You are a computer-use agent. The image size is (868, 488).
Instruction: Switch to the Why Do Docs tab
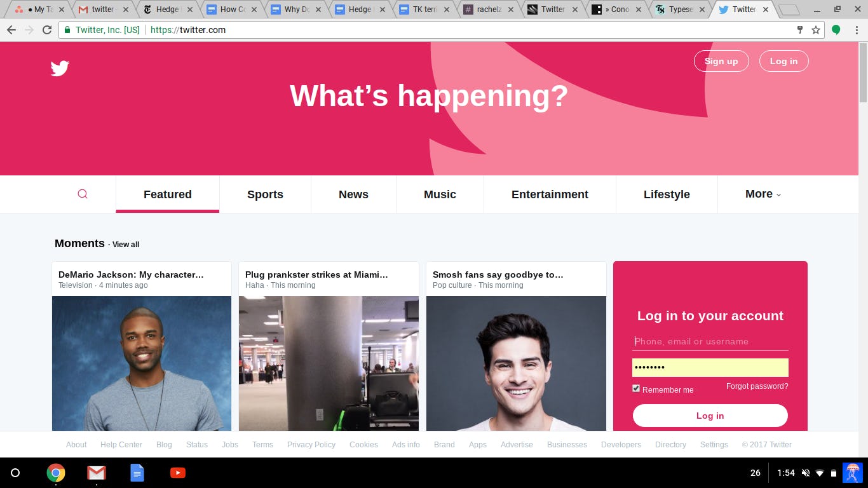point(296,10)
